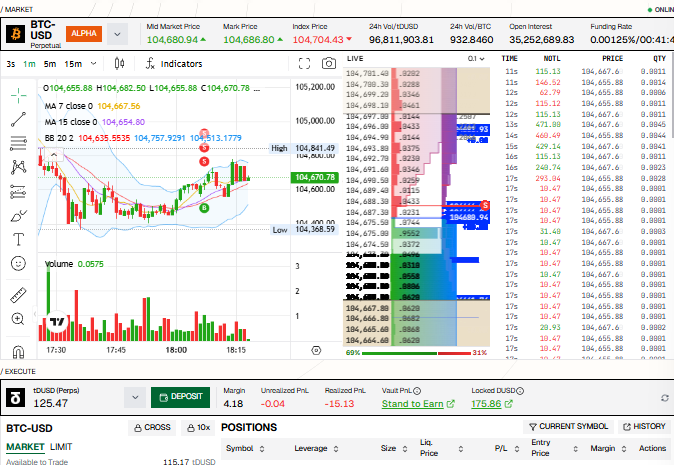Open the Indicators menu
This screenshot has width=674, height=465.
point(174,64)
